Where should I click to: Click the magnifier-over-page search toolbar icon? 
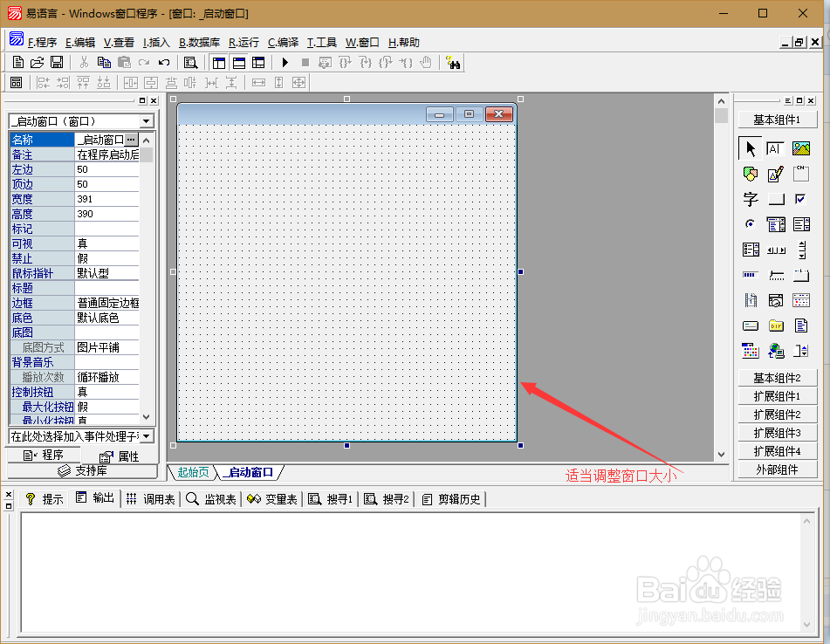tap(190, 63)
